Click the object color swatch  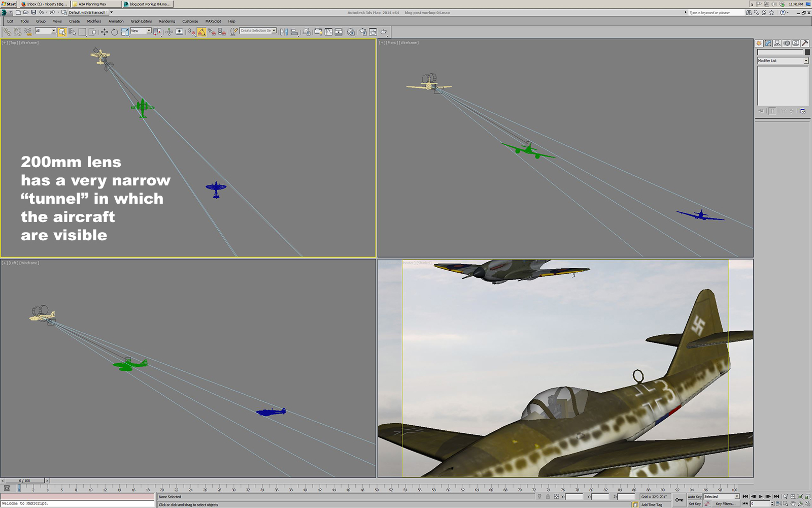(x=807, y=52)
